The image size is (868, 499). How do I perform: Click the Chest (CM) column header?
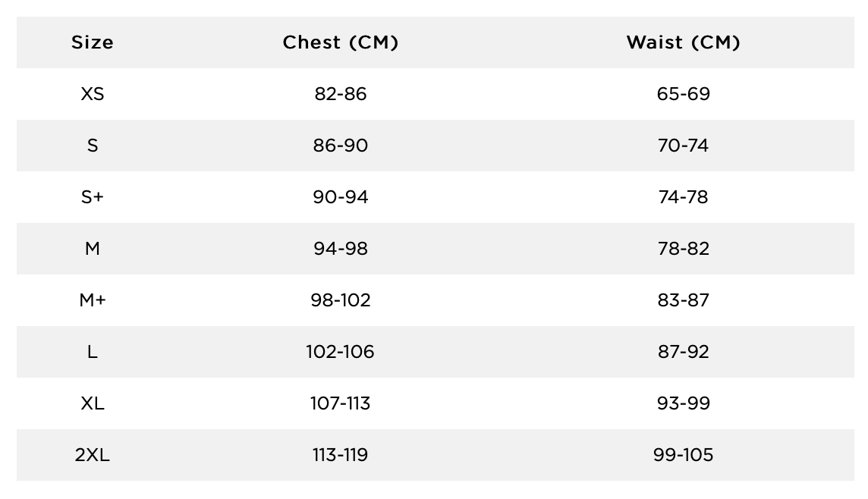point(341,42)
